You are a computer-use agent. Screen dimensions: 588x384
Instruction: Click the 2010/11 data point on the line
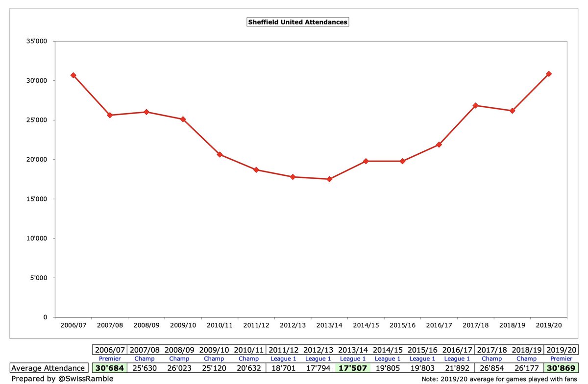[220, 155]
